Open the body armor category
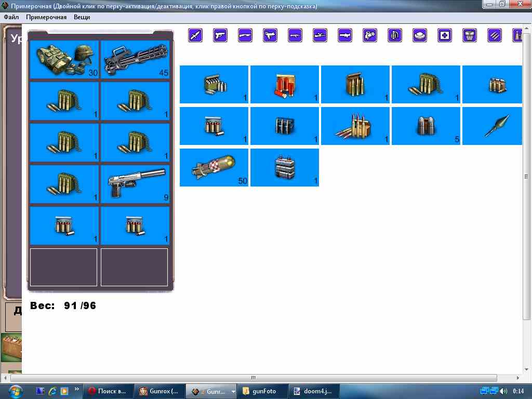The image size is (532, 399). click(470, 35)
